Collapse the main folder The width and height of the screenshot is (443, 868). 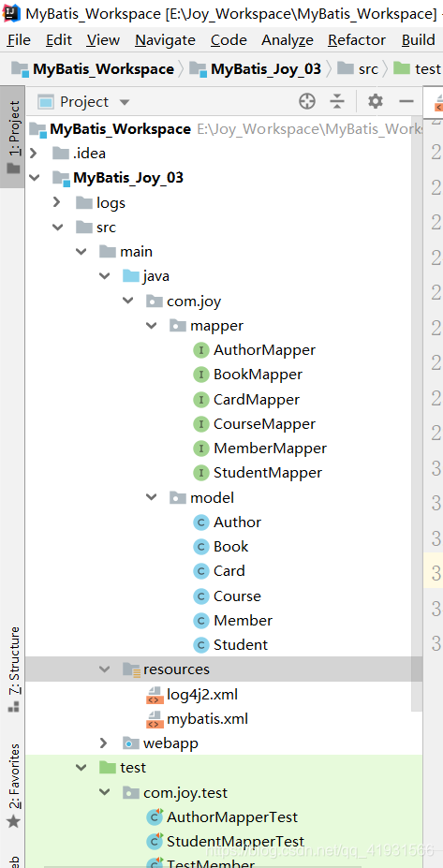click(x=81, y=252)
